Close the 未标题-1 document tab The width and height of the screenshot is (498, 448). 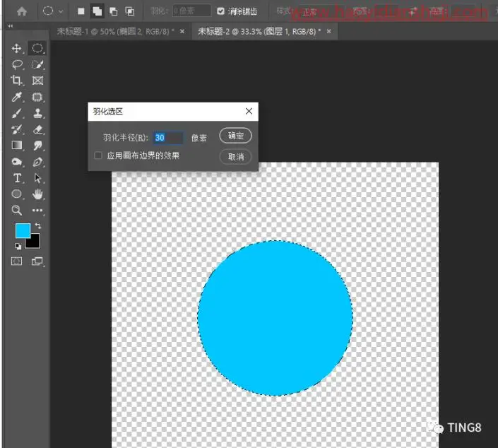coord(182,31)
